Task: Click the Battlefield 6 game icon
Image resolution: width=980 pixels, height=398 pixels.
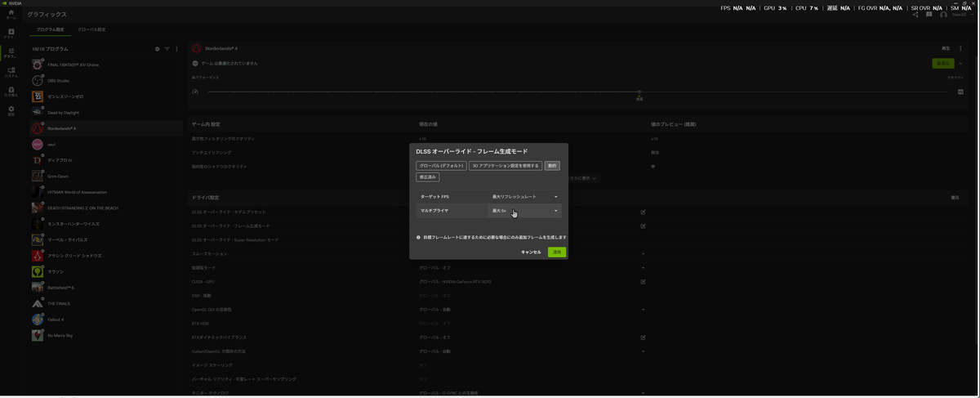Action: (37, 288)
